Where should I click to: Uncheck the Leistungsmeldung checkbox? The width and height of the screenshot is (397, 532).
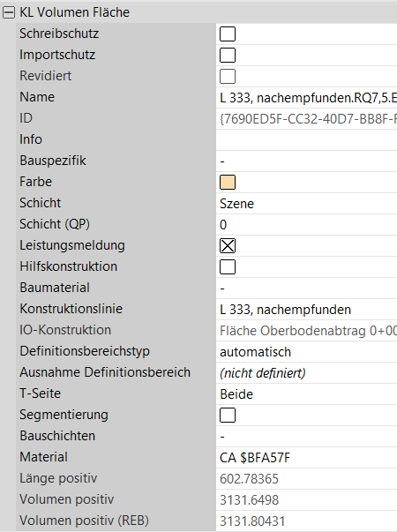(x=228, y=245)
